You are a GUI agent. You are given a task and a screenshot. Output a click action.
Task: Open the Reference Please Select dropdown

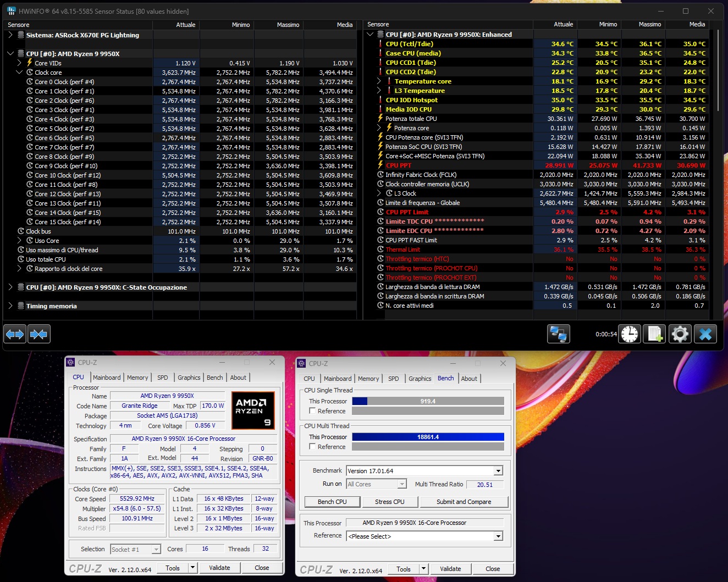click(498, 536)
